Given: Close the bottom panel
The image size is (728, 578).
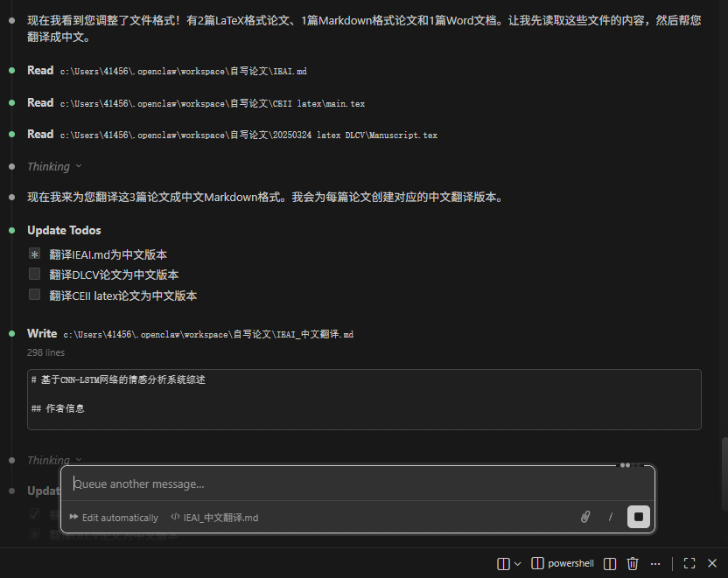Looking at the screenshot, I should click(x=712, y=564).
